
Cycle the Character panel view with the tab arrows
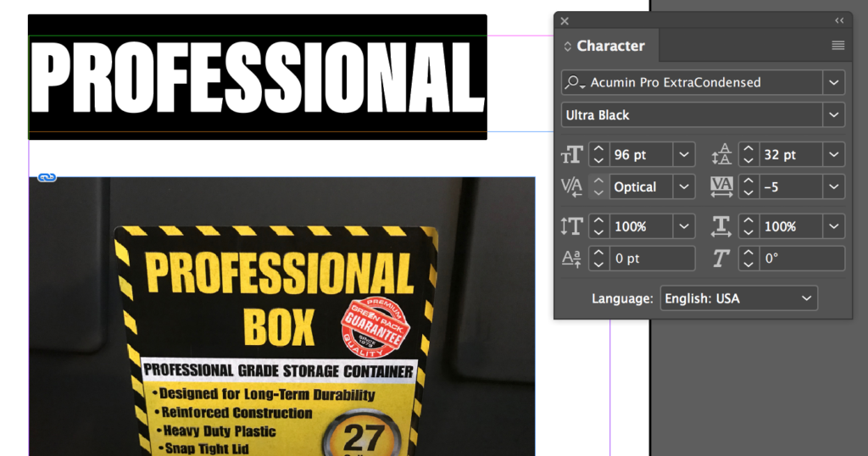point(567,47)
